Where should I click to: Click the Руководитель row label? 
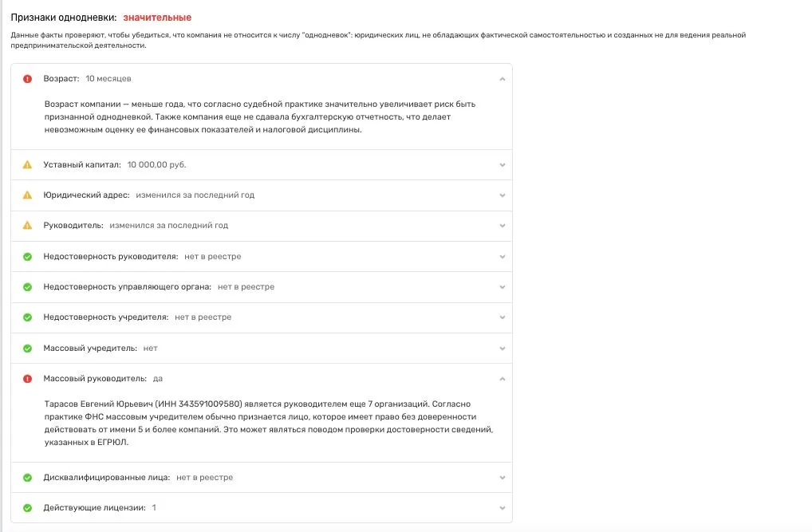point(73,226)
